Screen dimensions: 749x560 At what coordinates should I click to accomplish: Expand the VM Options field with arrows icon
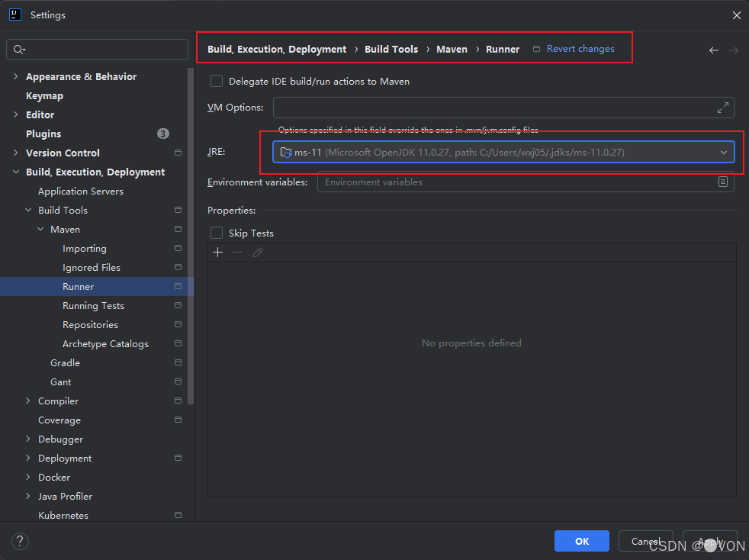coord(723,108)
